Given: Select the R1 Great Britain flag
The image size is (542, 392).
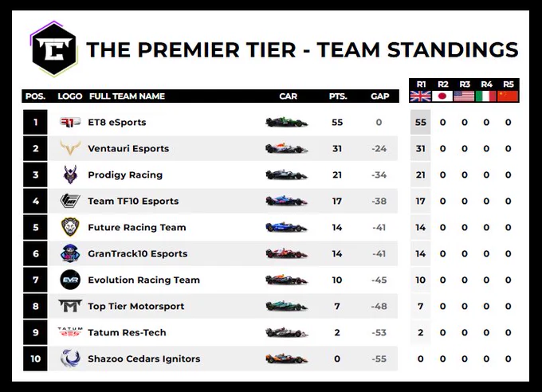Looking at the screenshot, I should click(420, 96).
